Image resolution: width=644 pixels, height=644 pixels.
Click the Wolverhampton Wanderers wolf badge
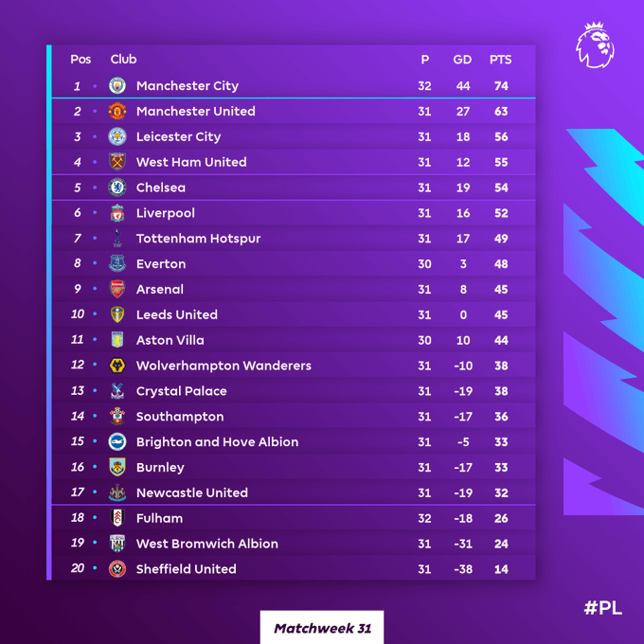pos(117,366)
